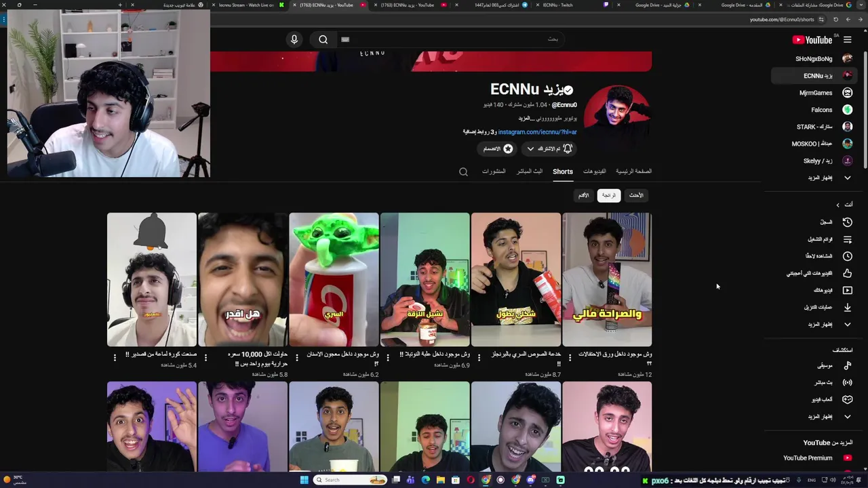
Task: Open short thumbnail captioned هل اقدر
Action: click(x=243, y=279)
